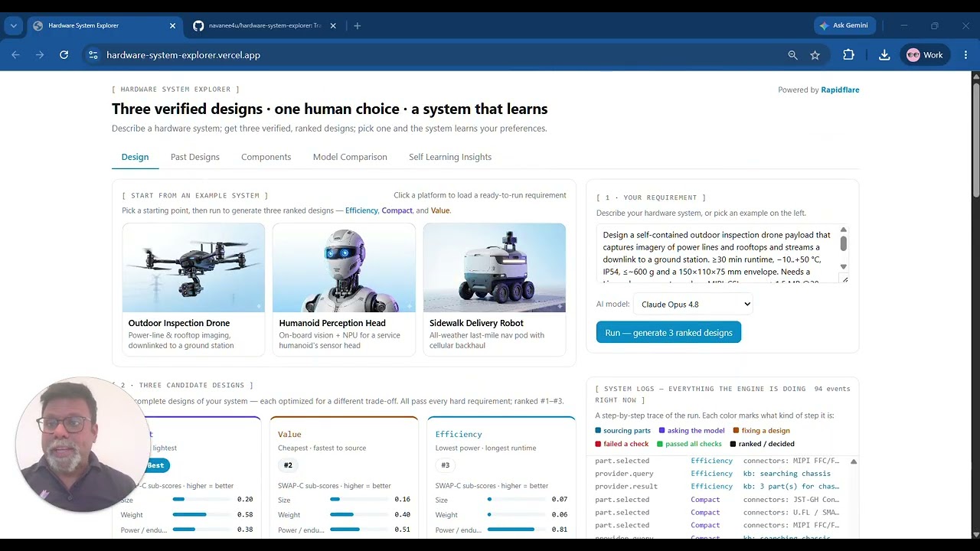Open the Extensions puzzle icon

848,55
